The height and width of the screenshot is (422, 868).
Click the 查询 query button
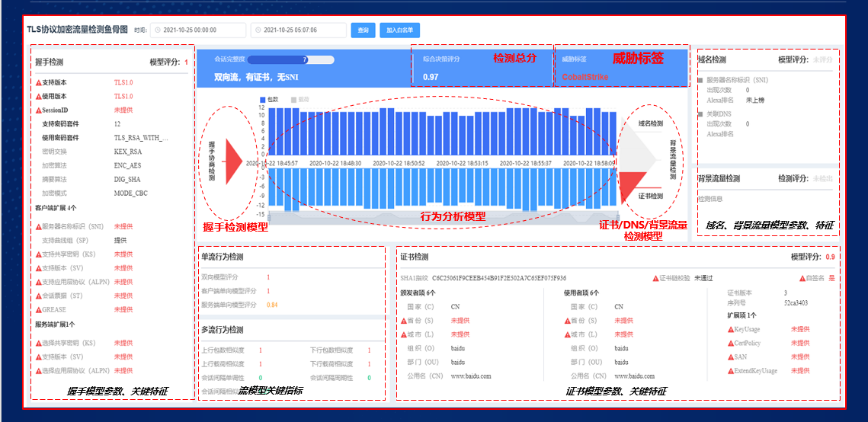(363, 30)
